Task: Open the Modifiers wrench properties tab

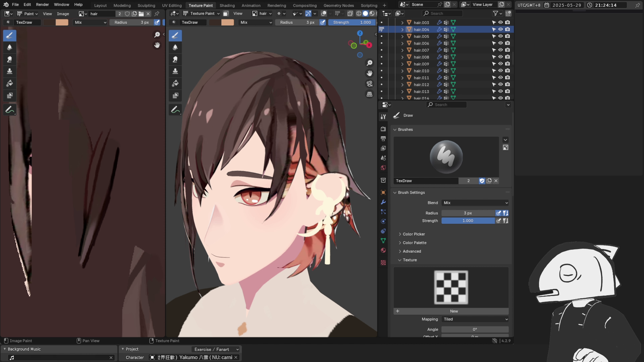Action: pos(383,202)
